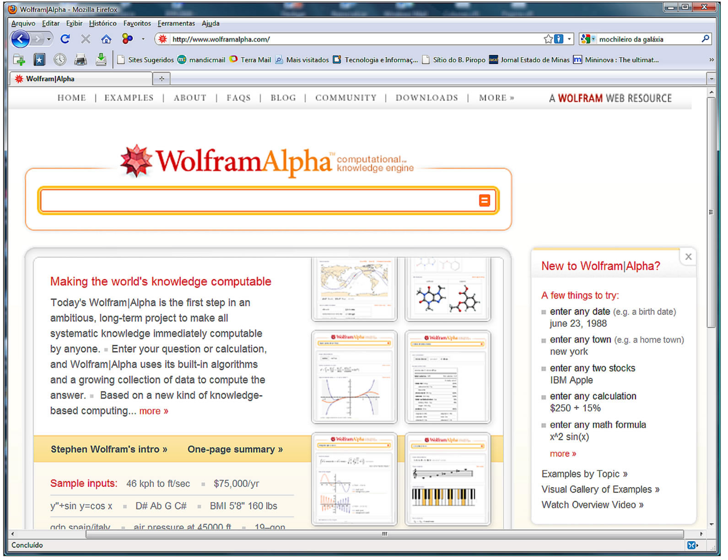Open the mandicmail bookmark

201,59
